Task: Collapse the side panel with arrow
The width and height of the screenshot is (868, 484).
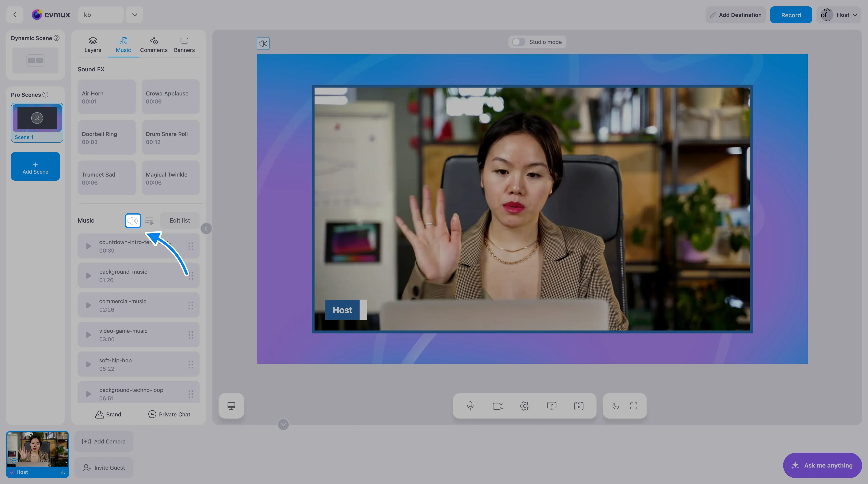Action: (206, 228)
